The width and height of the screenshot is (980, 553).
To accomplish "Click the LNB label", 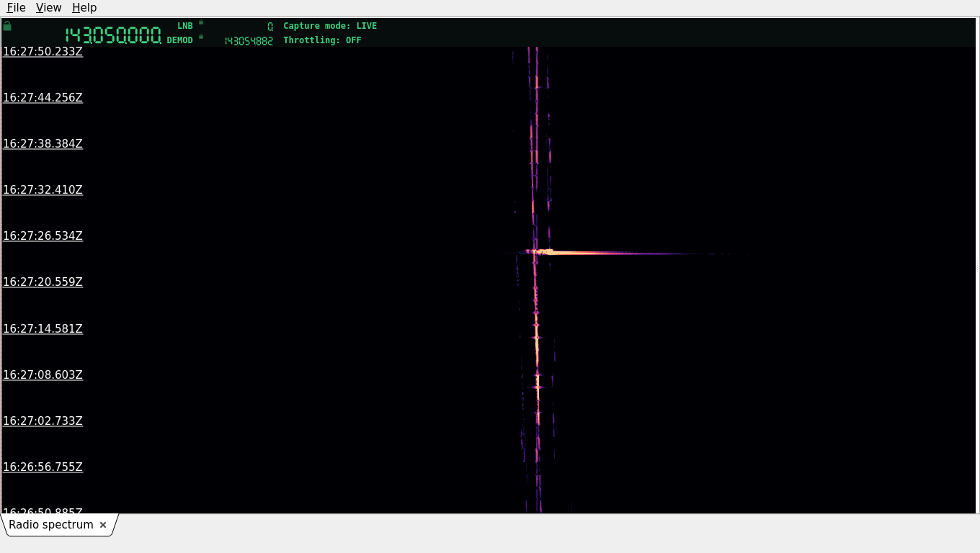I will coord(185,26).
